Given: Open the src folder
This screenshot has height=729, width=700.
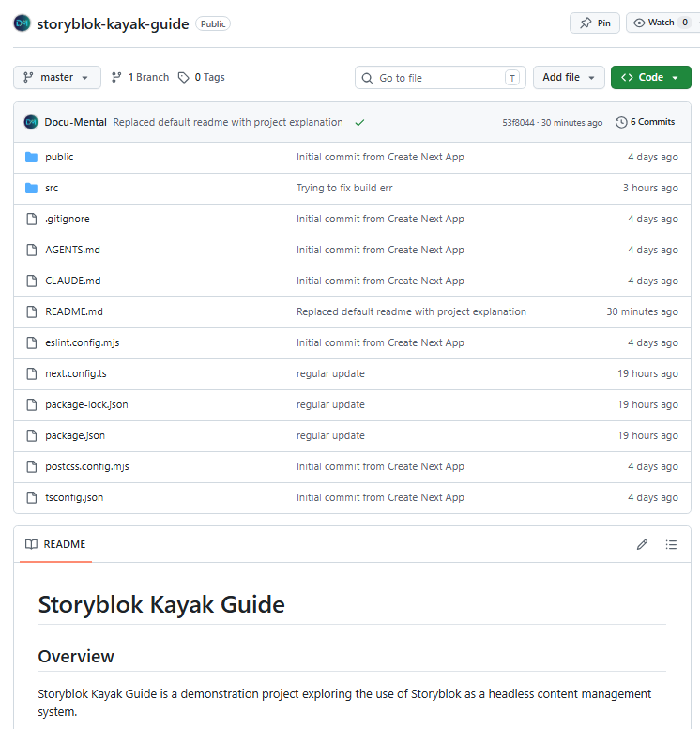Looking at the screenshot, I should pos(52,189).
